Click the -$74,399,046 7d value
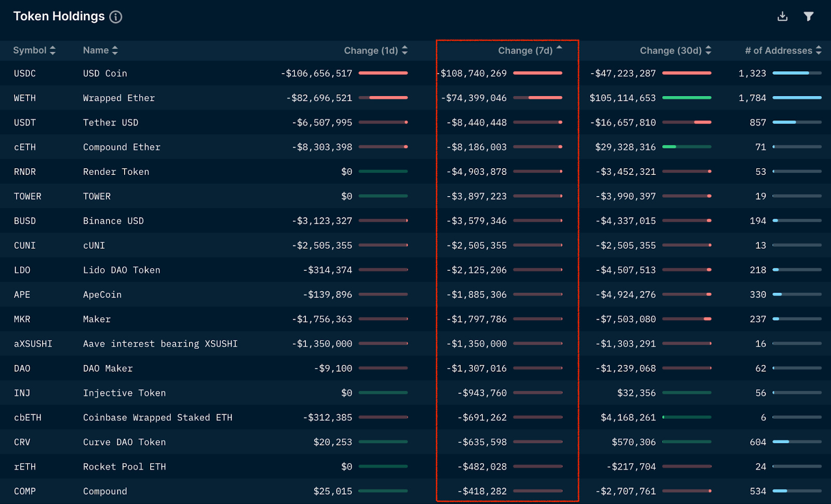 474,98
